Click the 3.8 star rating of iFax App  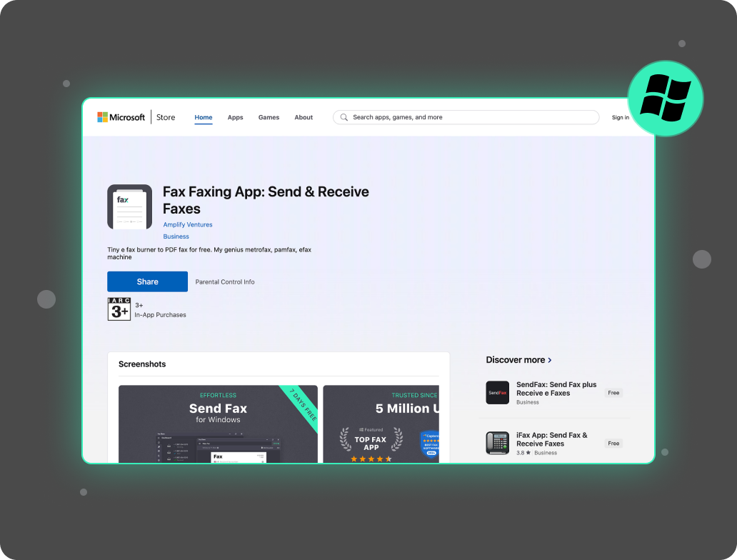(523, 453)
